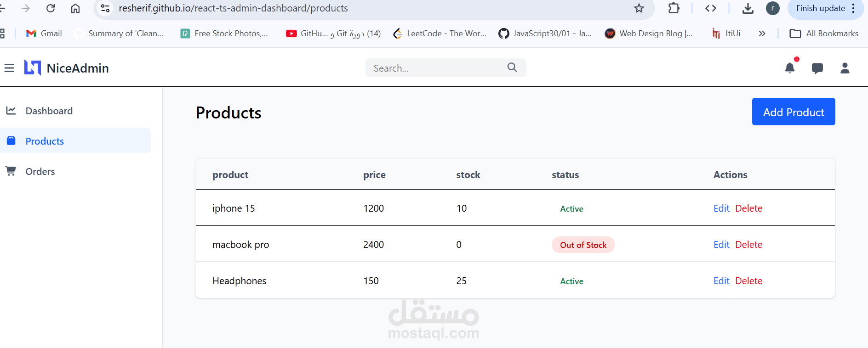Click the NiceAdmin brand name

point(78,68)
